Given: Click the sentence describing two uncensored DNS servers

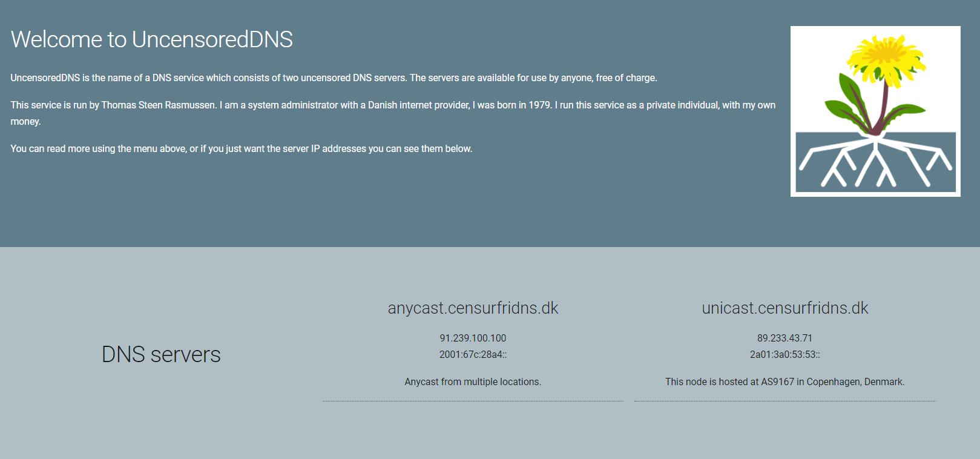Looking at the screenshot, I should click(x=333, y=78).
